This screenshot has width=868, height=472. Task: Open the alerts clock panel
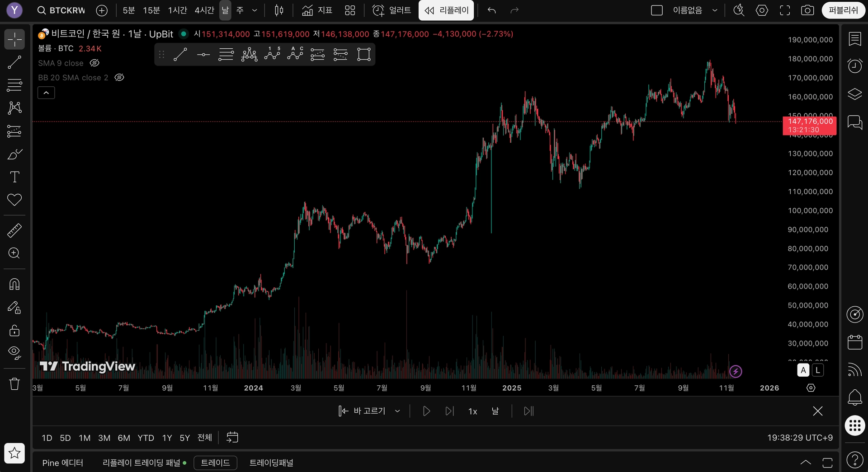pos(855,66)
